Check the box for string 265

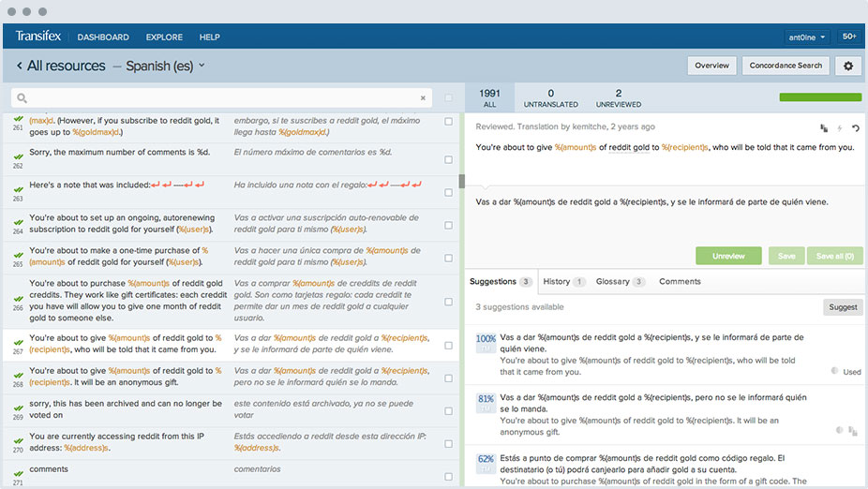tap(448, 258)
